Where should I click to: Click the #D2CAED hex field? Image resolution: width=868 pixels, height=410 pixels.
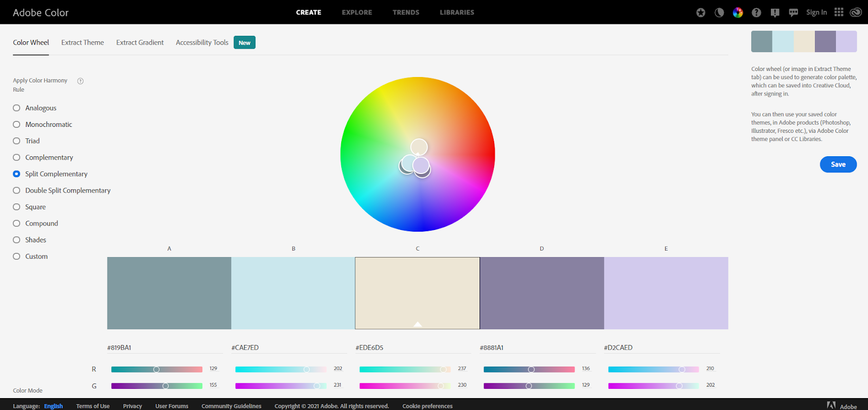(662, 348)
